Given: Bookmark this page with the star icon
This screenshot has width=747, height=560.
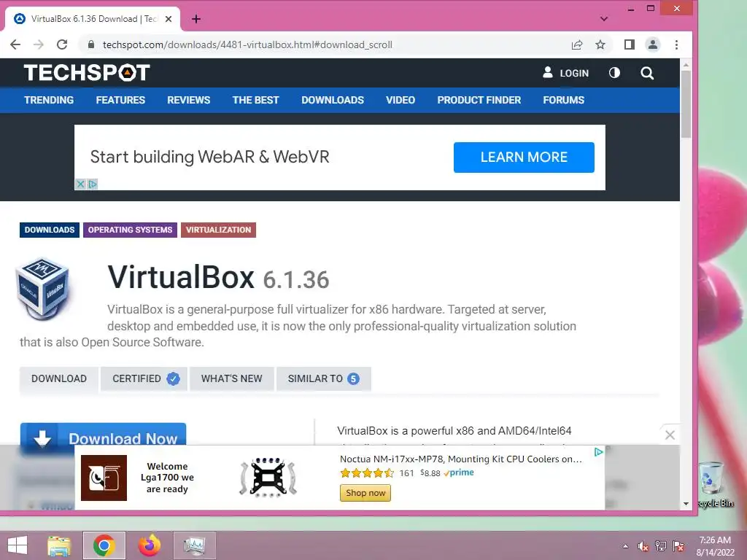Looking at the screenshot, I should point(600,44).
